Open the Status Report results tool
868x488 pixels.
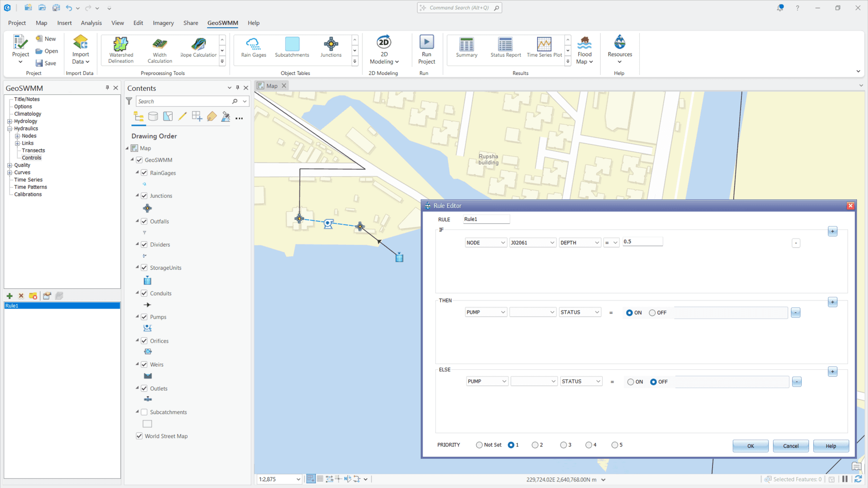pos(505,47)
